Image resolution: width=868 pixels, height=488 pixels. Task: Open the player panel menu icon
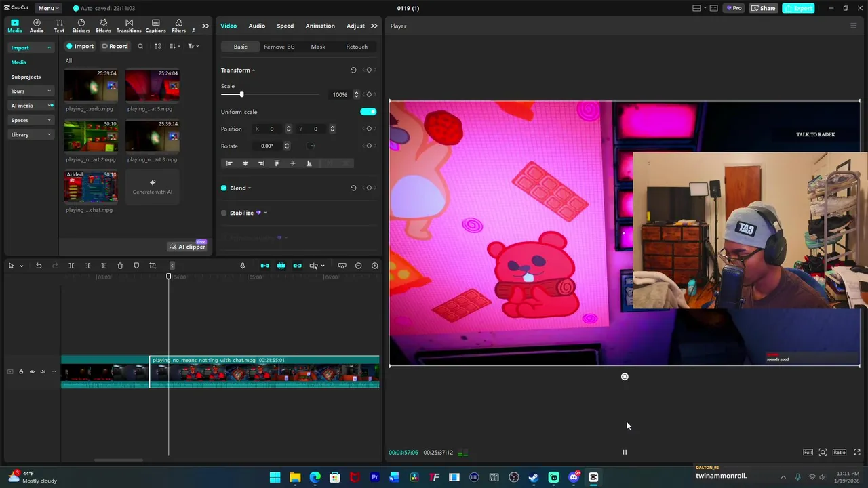854,26
